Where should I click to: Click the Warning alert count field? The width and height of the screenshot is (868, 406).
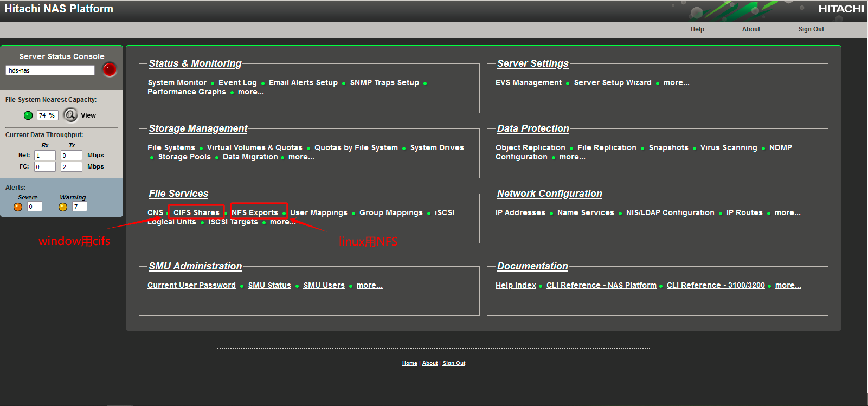click(x=80, y=207)
